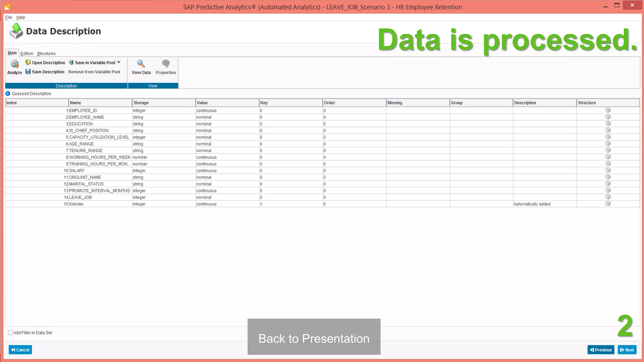
Task: Click structure icon for ORGUNIT_NAME row
Action: [x=608, y=177]
